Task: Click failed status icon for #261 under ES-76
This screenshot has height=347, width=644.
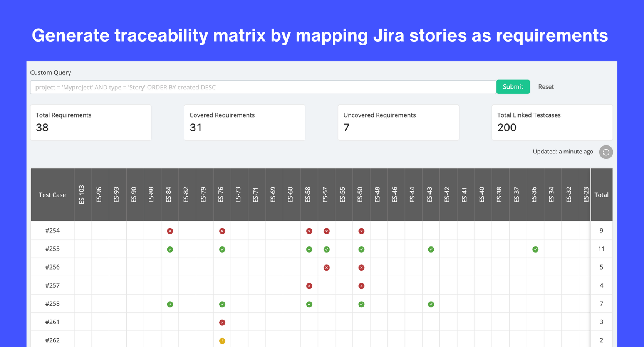Action: coord(222,323)
